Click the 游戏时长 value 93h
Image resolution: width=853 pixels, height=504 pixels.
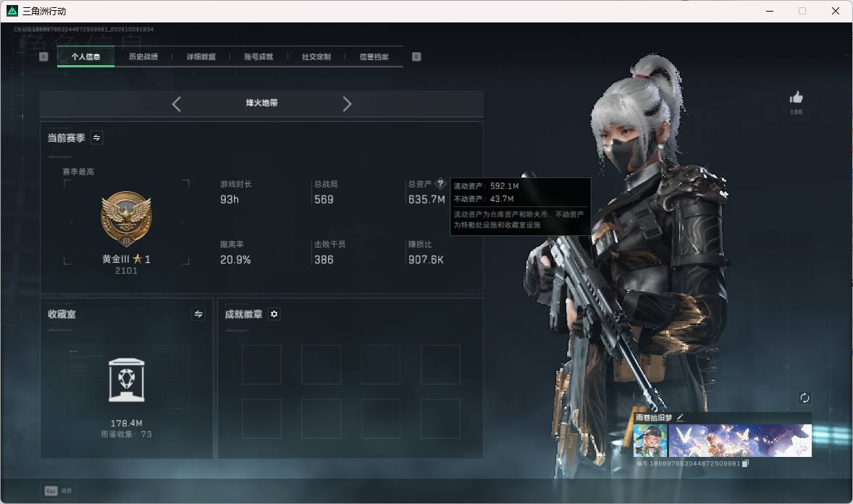point(230,200)
